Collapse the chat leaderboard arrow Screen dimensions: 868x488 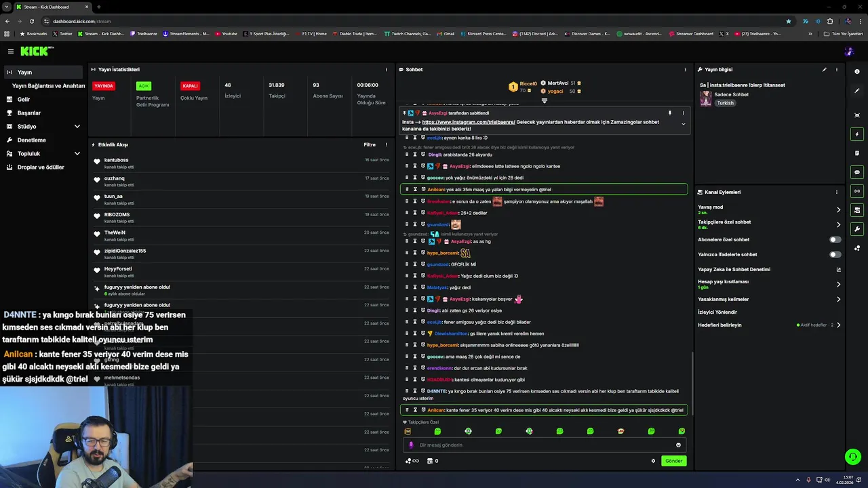[544, 100]
